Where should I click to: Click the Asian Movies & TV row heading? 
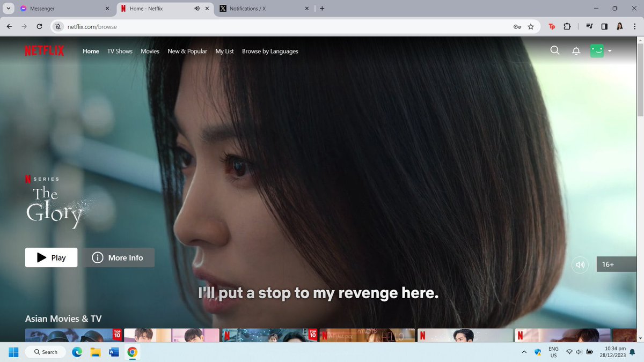[63, 319]
